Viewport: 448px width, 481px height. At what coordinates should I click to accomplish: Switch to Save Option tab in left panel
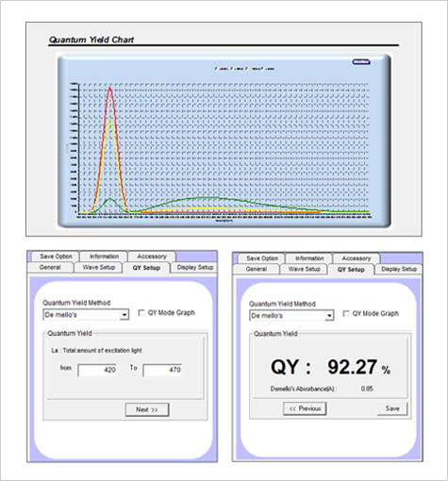coord(56,257)
